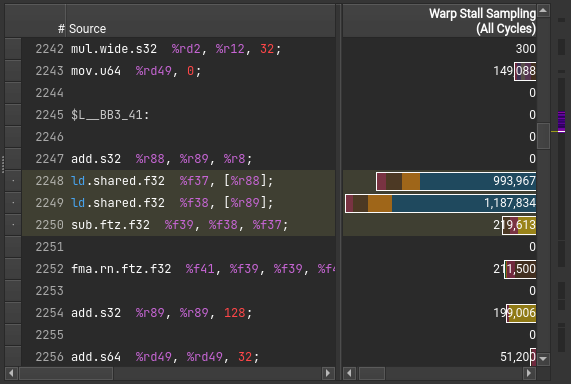Click the gutter marker on line 2249
This screenshot has height=384, width=571.
pyautogui.click(x=13, y=203)
